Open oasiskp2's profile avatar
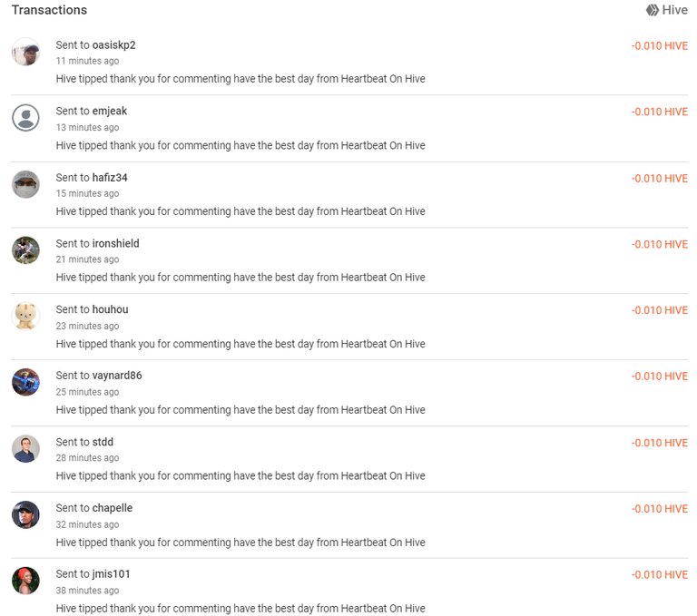697x616 pixels. [x=25, y=52]
